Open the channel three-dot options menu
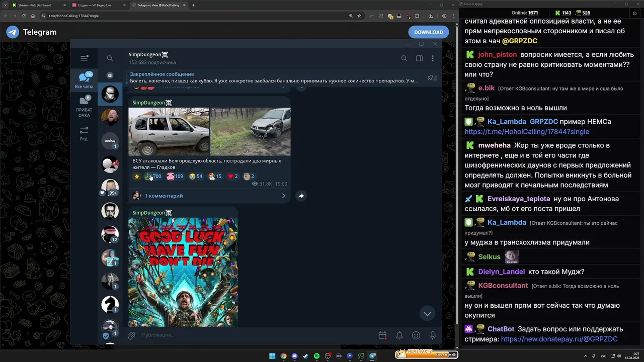Image resolution: width=644 pixels, height=362 pixels. (x=432, y=58)
